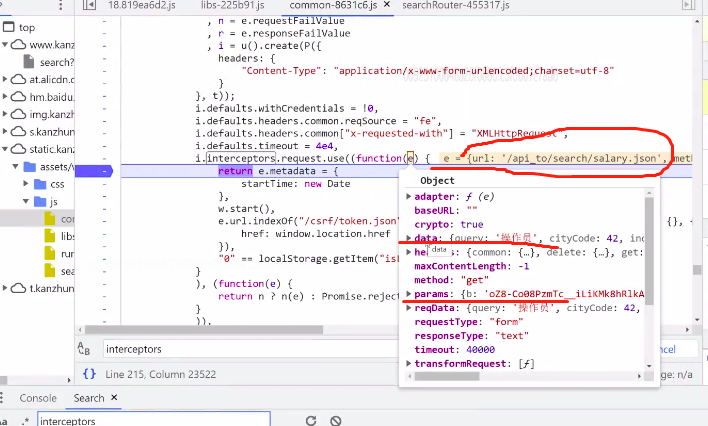The width and height of the screenshot is (708, 426).
Task: Collapse the static.kanz domain node
Action: click(x=5, y=149)
